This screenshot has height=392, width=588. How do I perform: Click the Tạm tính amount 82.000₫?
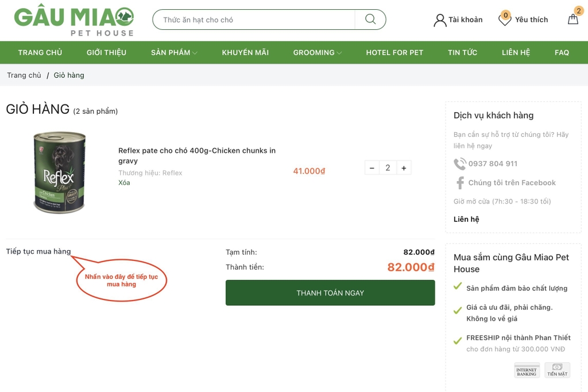419,252
